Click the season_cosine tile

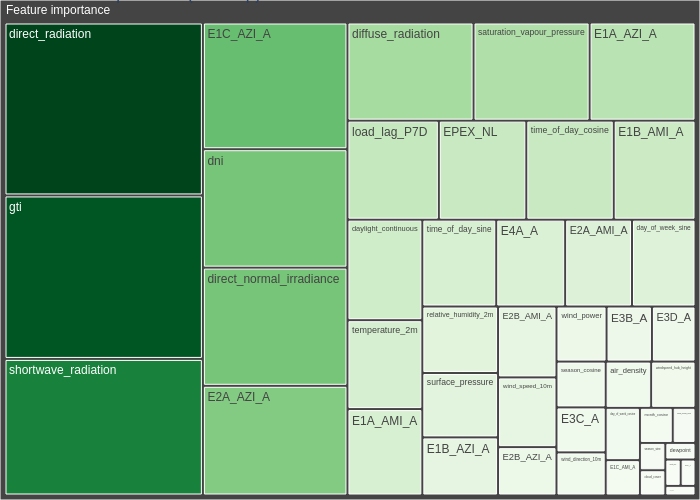point(581,384)
